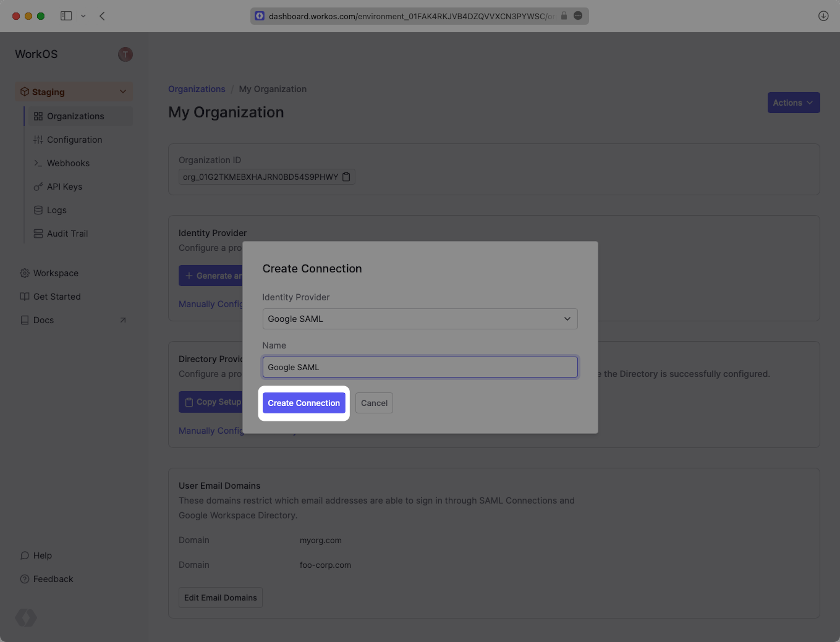This screenshot has height=642, width=840.
Task: Click the WorkOS logo at bottom left
Action: 26,617
